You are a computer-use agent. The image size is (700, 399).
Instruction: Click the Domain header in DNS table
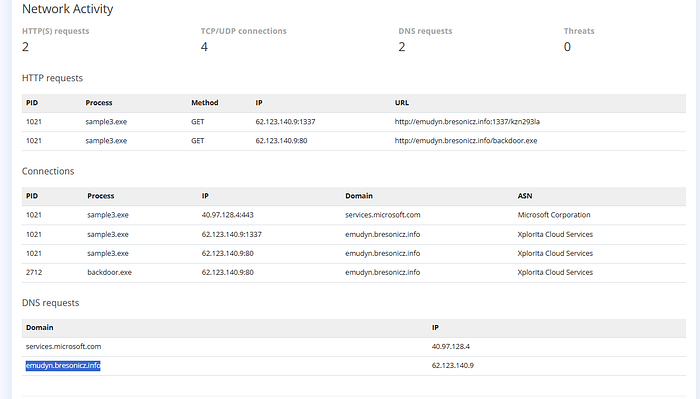pyautogui.click(x=39, y=328)
